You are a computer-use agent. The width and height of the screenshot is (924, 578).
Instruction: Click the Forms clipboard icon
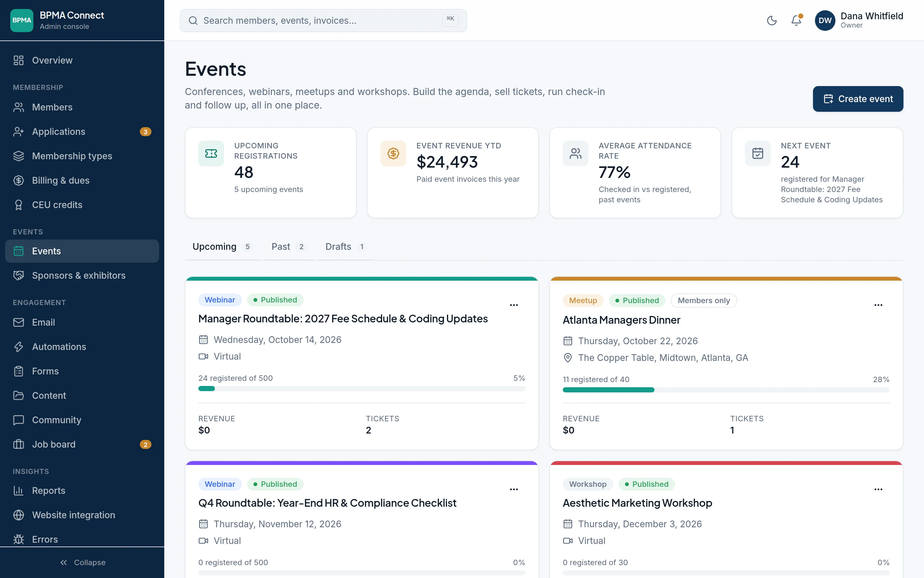[19, 371]
